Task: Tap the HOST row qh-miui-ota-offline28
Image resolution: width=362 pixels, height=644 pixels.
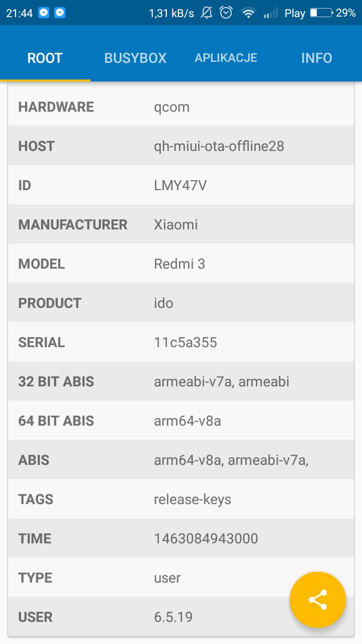Action: [219, 146]
